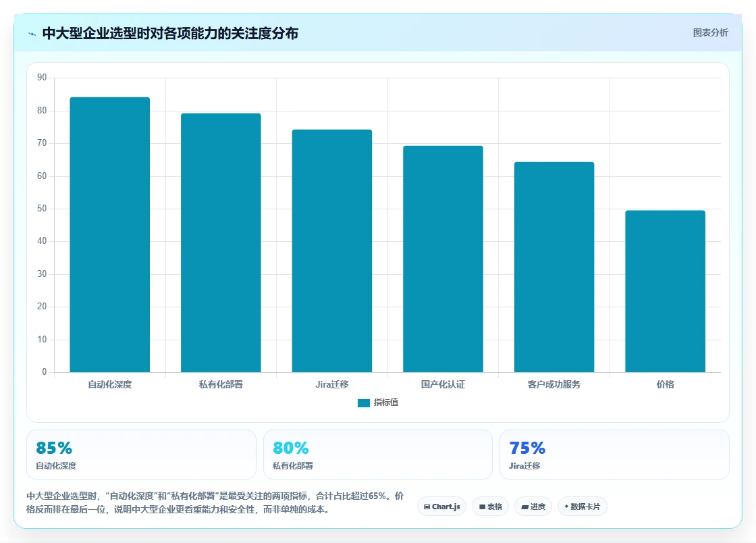Click the Chart.js tag pill
This screenshot has height=543, width=756.
(441, 507)
